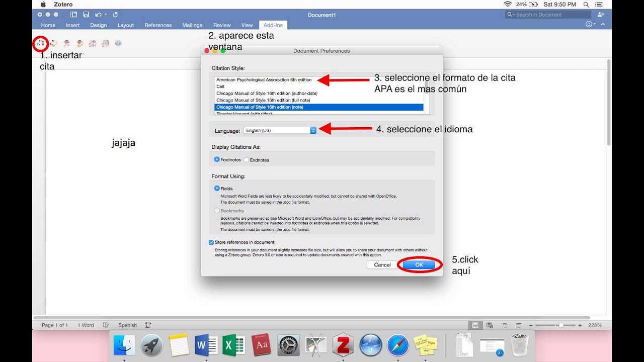Collapse the ribbon with the chevron
644x362 pixels.
(603, 24)
